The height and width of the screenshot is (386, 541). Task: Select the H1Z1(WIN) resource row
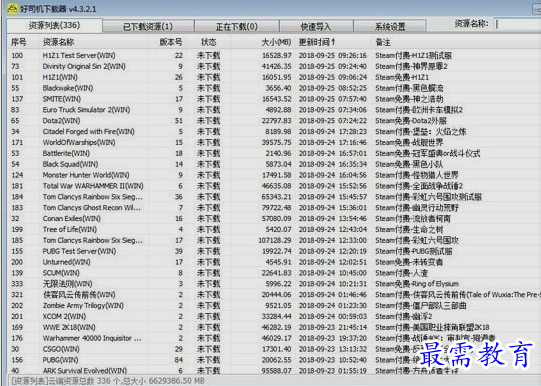274,77
